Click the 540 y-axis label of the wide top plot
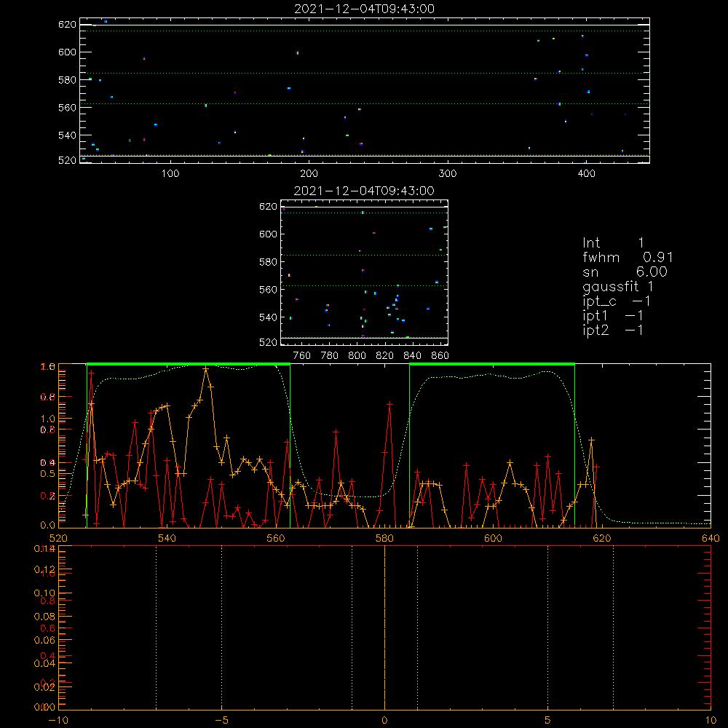728x728 pixels. [67, 135]
